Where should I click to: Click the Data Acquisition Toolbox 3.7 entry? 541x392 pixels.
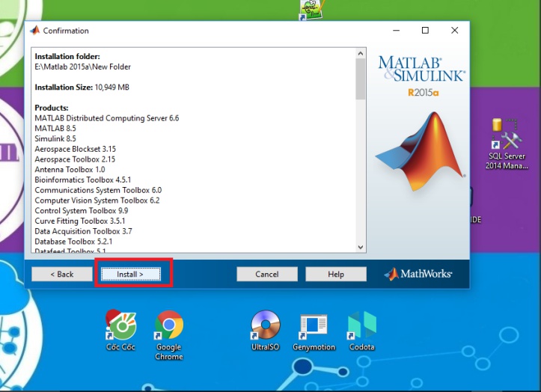83,231
